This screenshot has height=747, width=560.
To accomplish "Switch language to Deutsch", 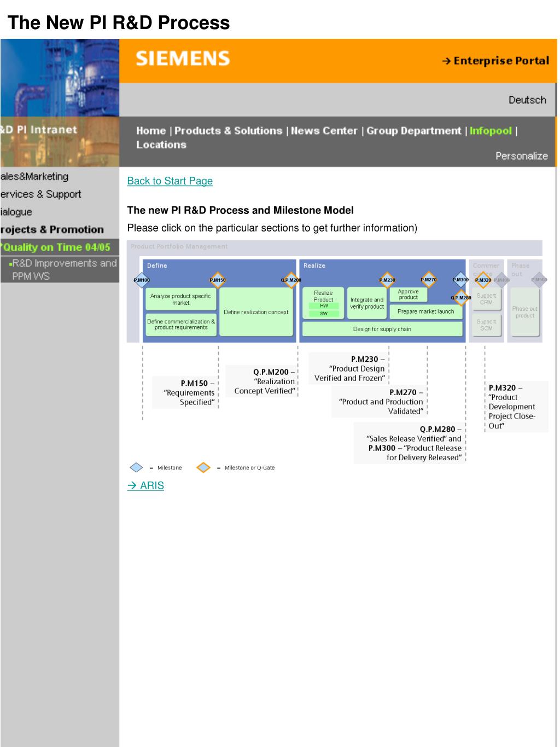I will click(x=527, y=100).
